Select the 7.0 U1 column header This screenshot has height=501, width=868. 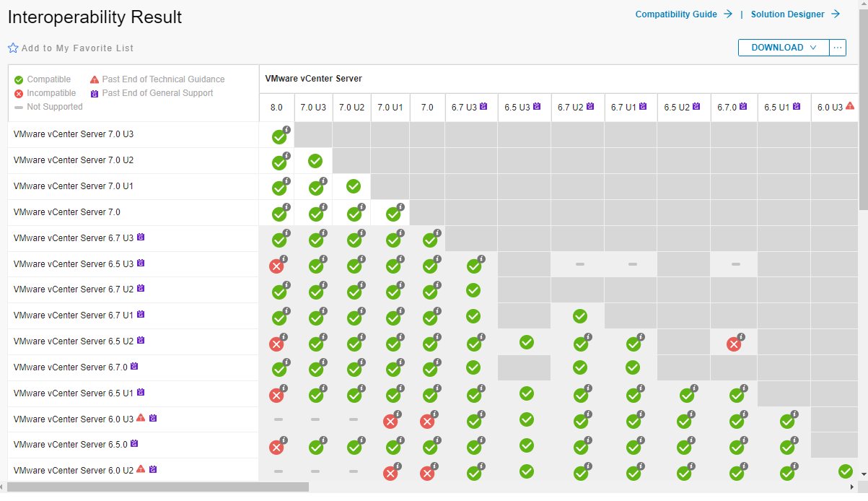[x=390, y=108]
